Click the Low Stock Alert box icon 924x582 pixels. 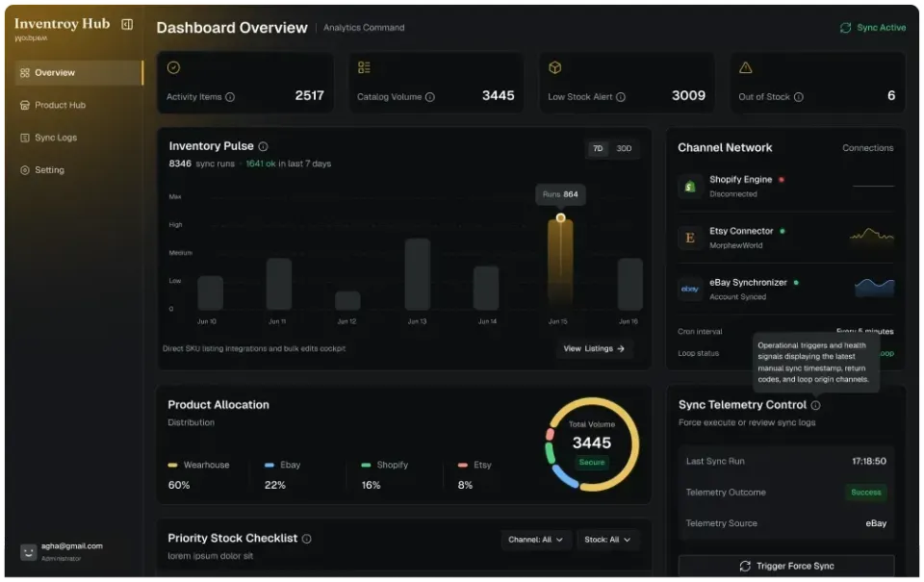tap(555, 67)
